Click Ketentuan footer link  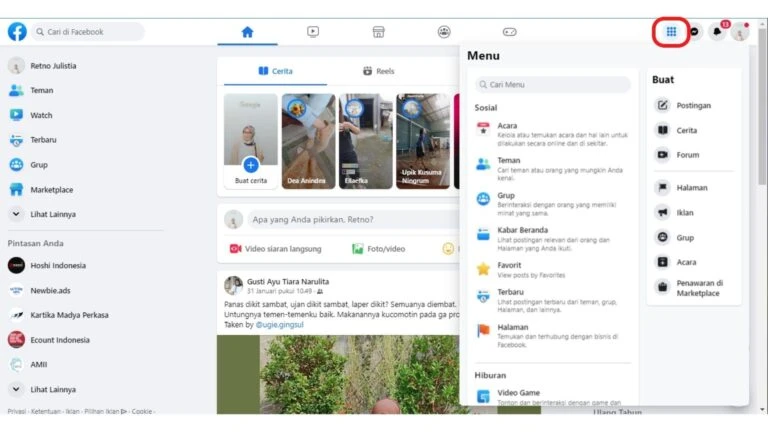46,411
